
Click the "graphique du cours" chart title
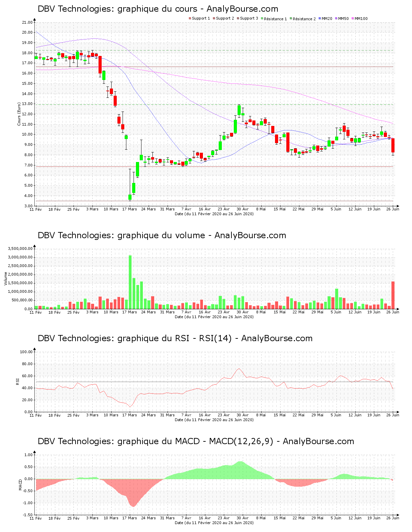click(x=158, y=9)
